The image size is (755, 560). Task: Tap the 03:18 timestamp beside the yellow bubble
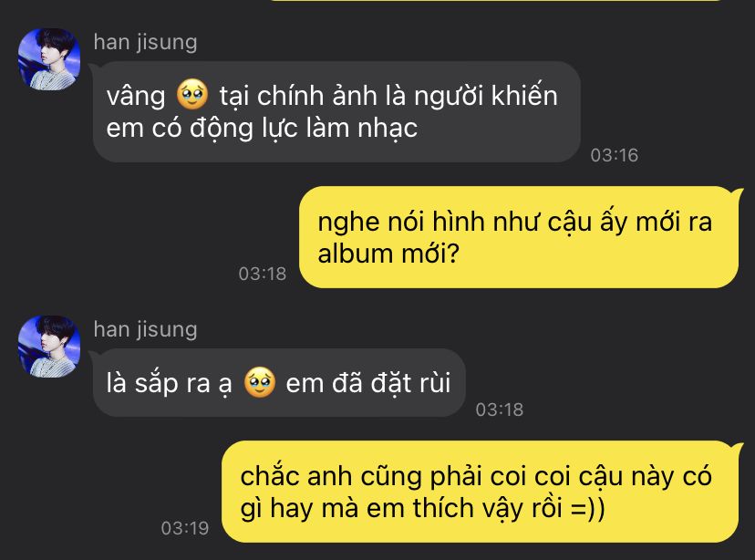tap(263, 274)
